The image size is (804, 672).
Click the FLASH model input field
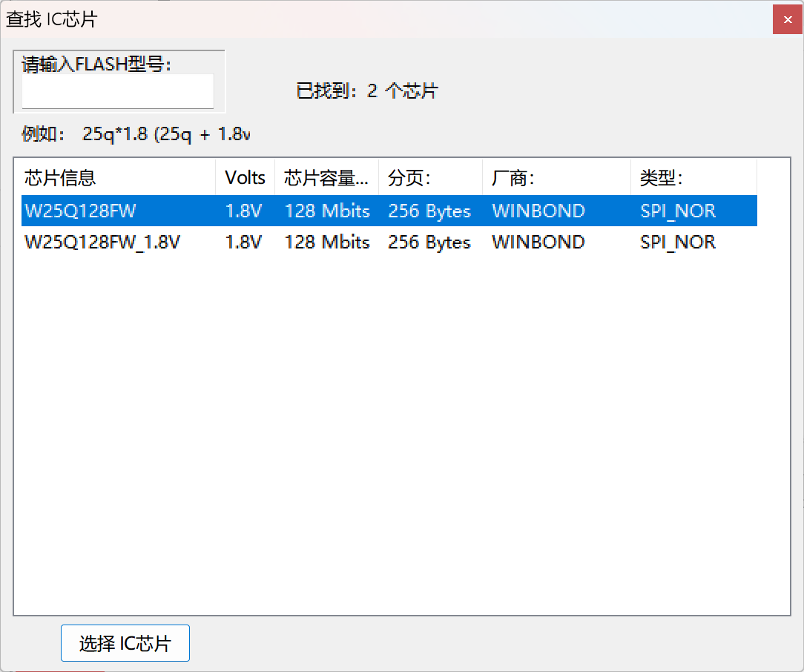(117, 92)
